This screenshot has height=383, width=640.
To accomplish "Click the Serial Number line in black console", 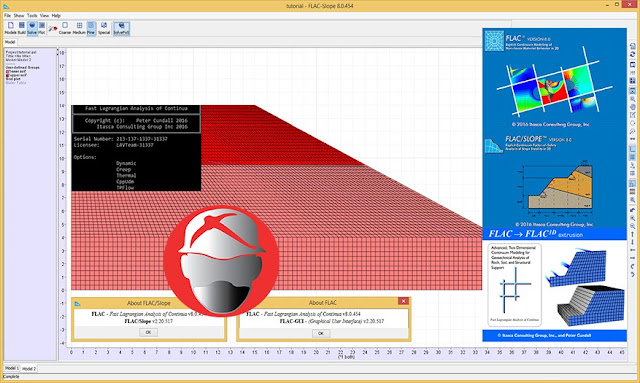I will click(121, 139).
